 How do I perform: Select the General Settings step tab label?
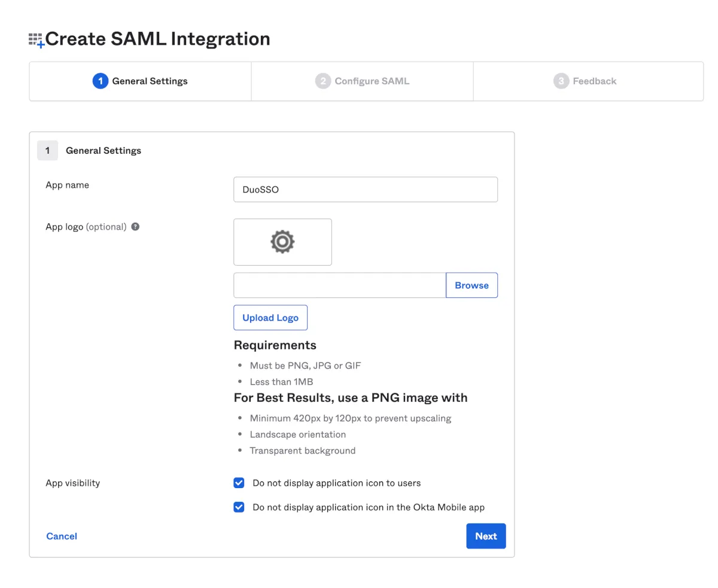click(x=150, y=81)
